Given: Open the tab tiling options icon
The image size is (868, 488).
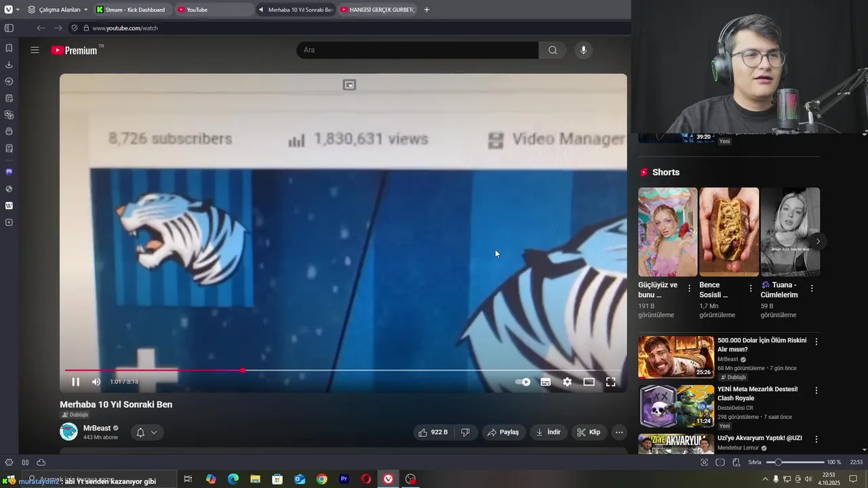Looking at the screenshot, I should click(720, 462).
